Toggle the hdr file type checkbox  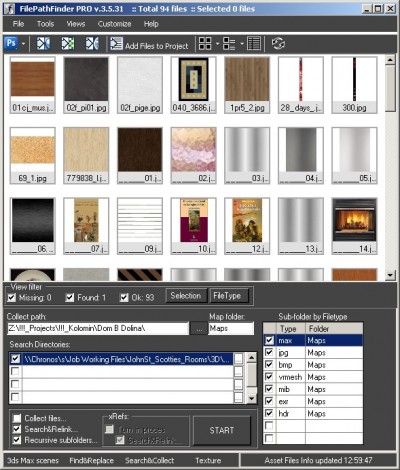click(x=269, y=414)
